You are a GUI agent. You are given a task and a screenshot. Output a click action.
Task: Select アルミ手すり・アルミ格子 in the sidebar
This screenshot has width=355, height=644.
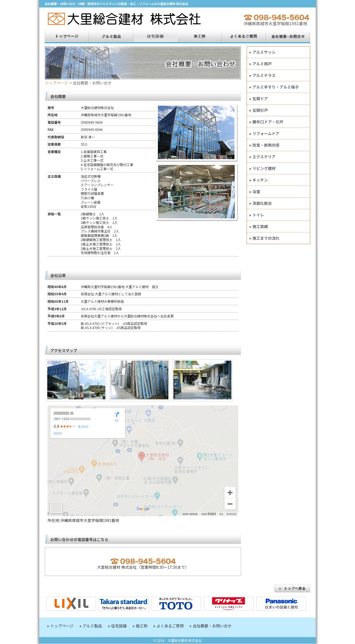(x=278, y=87)
